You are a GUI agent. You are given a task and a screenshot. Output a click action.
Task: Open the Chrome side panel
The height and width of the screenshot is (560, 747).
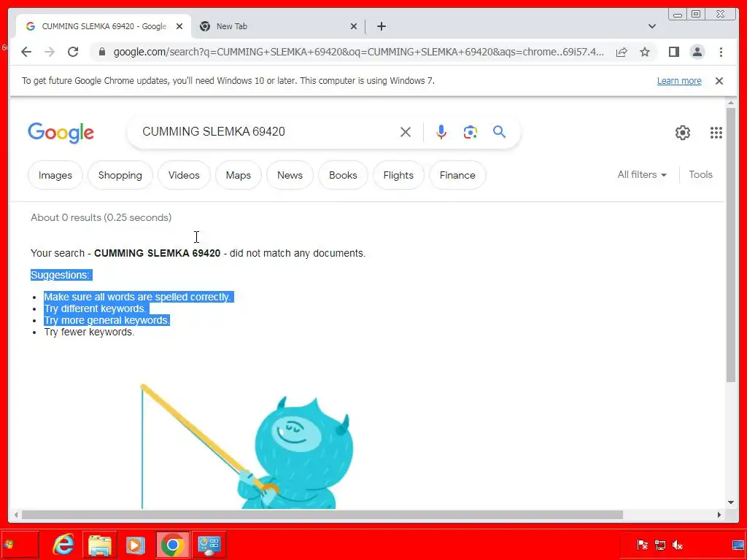673,52
